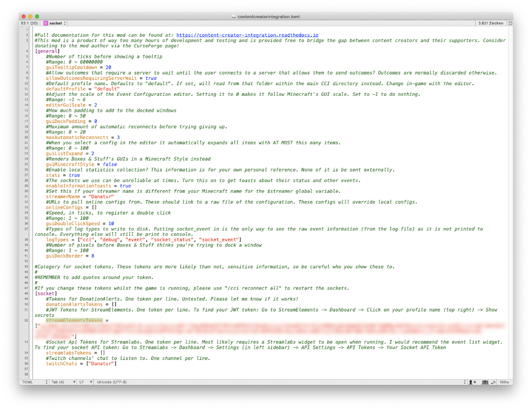Click the 3.821 Zeichen character count
The width and height of the screenshot is (532, 410).
(490, 23)
